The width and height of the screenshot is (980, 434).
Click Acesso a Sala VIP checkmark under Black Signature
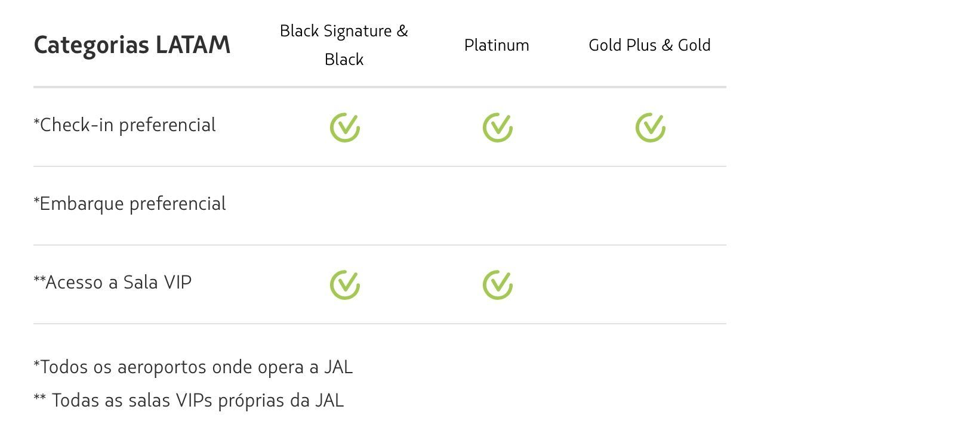[345, 284]
